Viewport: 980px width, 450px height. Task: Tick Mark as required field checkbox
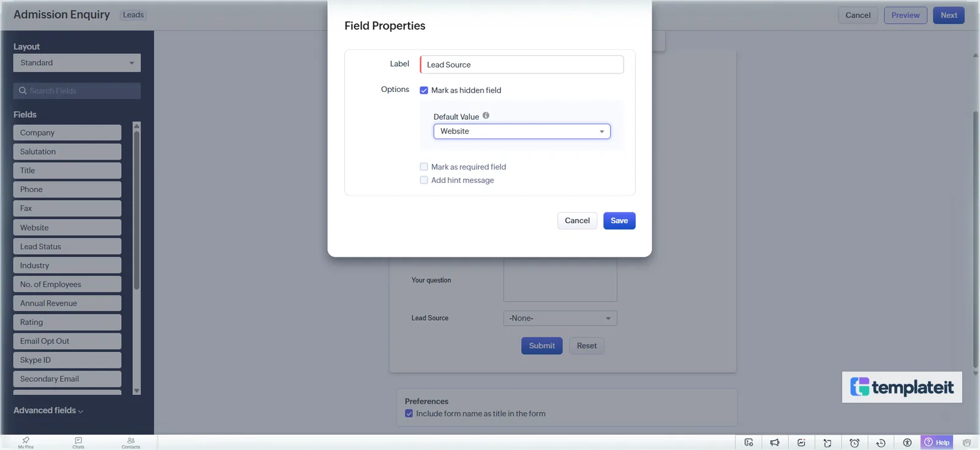click(424, 167)
